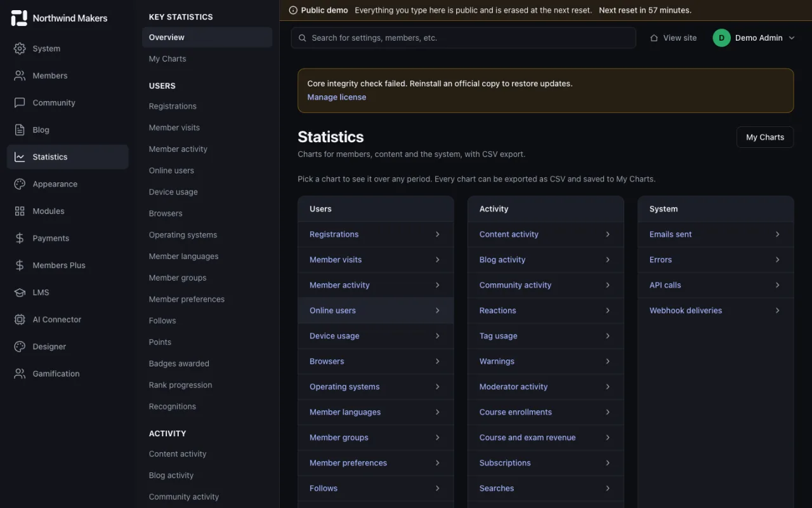Click the AI Connector chip icon

[20, 319]
